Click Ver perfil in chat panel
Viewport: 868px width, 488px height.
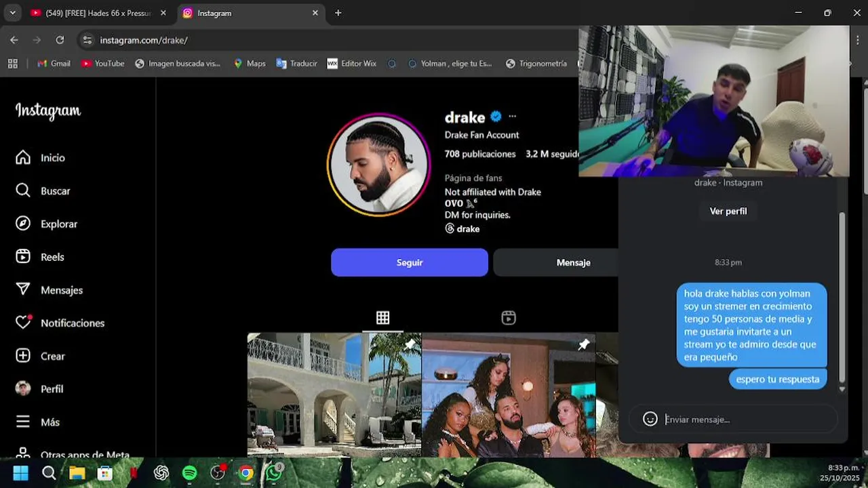click(x=728, y=211)
